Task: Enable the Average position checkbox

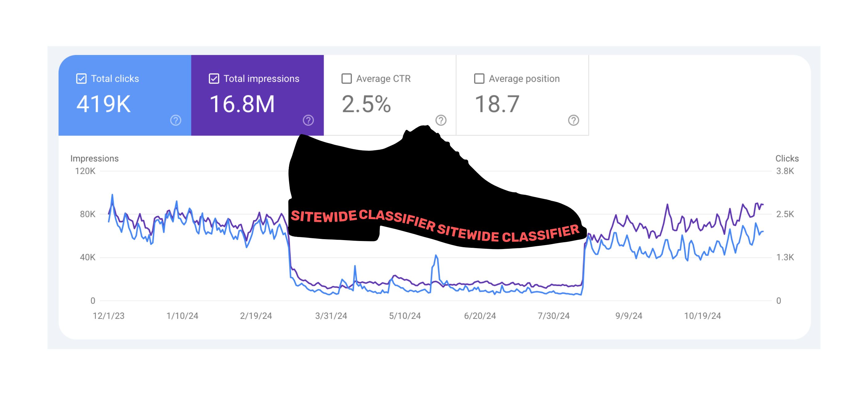Action: 479,79
